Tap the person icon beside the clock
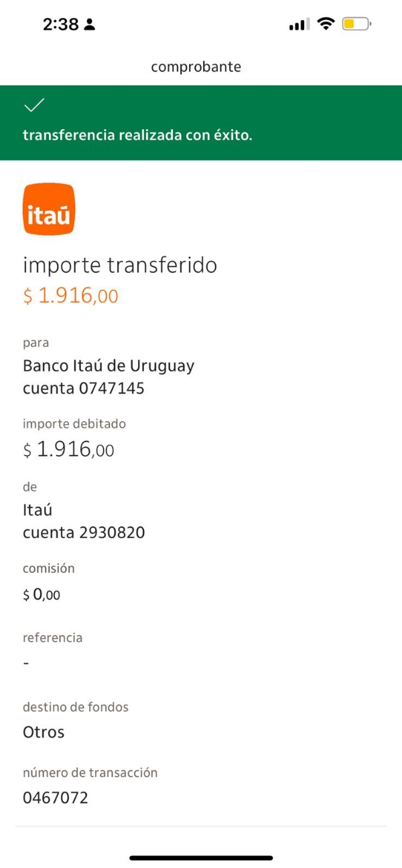402x868 pixels. pos(90,25)
